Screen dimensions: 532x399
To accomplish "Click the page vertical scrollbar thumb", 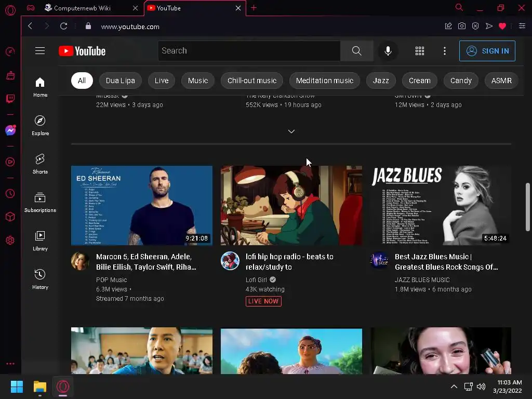I will pos(527,207).
